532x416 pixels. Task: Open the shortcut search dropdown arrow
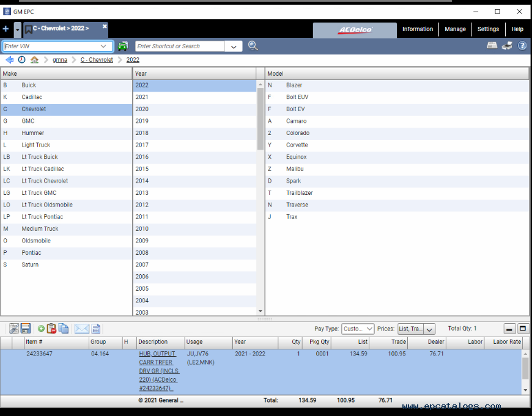click(234, 46)
